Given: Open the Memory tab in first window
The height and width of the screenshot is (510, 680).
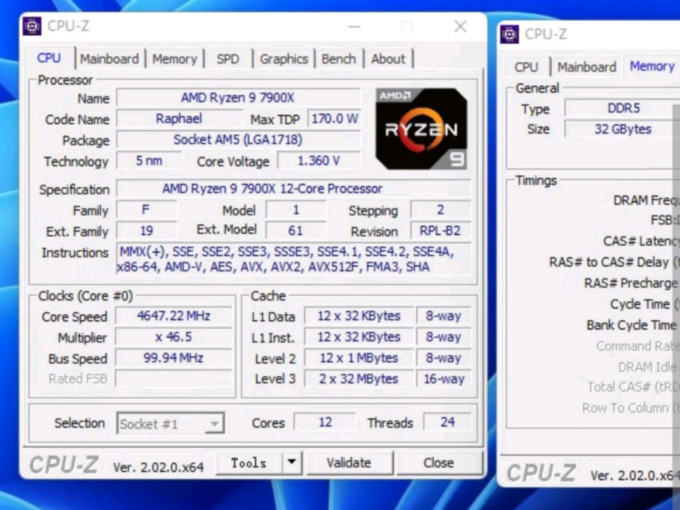Looking at the screenshot, I should 174,59.
